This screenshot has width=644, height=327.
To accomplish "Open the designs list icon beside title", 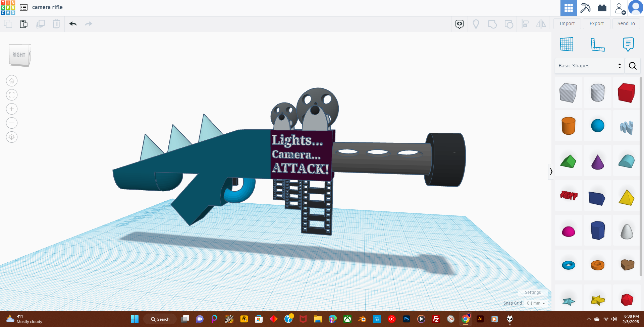I will click(x=23, y=7).
